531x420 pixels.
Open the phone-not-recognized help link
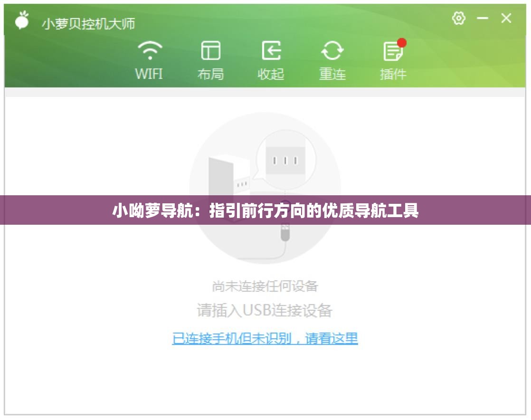coord(265,338)
